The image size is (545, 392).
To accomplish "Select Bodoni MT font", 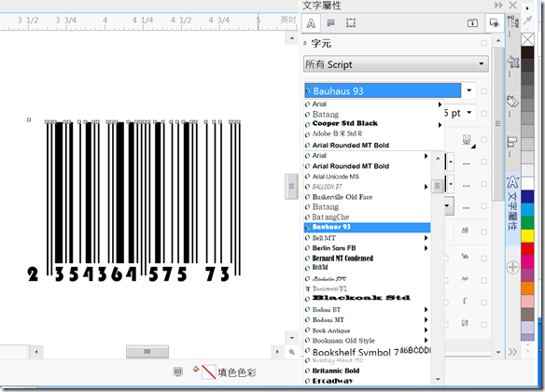I will [367, 320].
